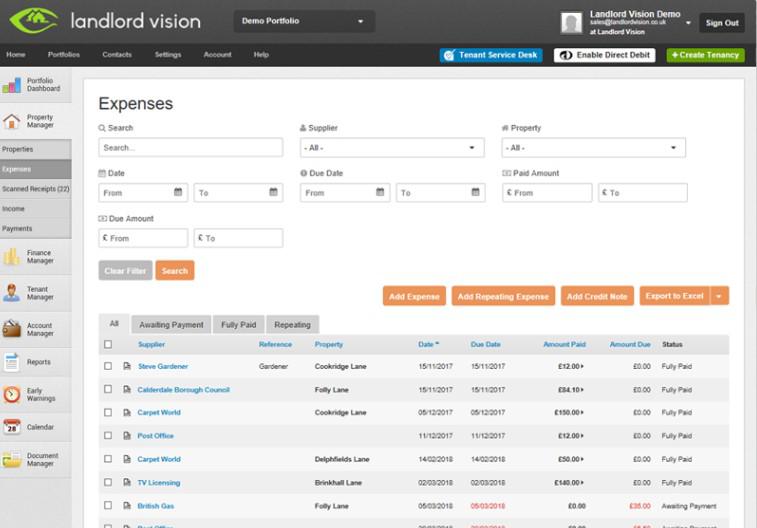Image resolution: width=757 pixels, height=528 pixels.
Task: Open the Supplier filter dropdown
Action: (392, 148)
